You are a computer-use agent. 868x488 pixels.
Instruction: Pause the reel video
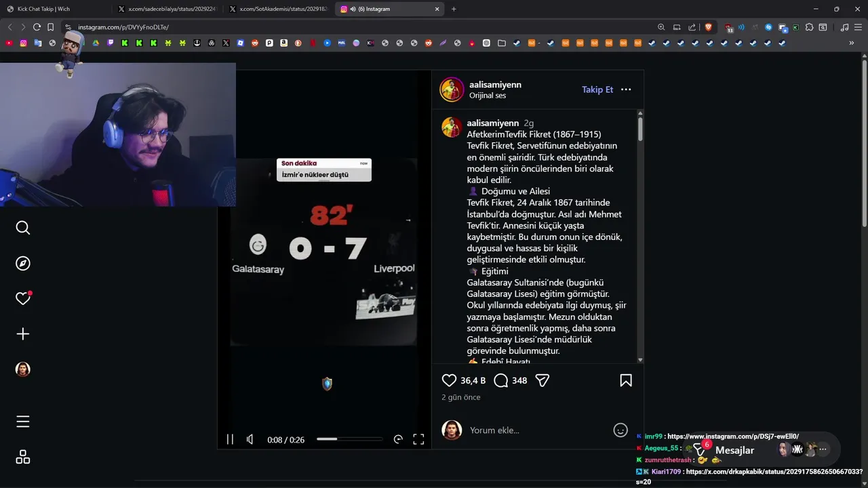tap(230, 439)
